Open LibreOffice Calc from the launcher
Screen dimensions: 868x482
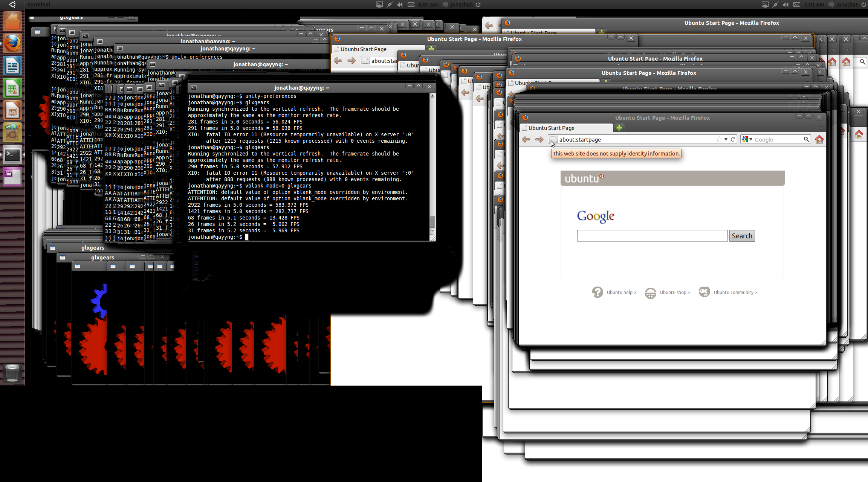coord(12,88)
